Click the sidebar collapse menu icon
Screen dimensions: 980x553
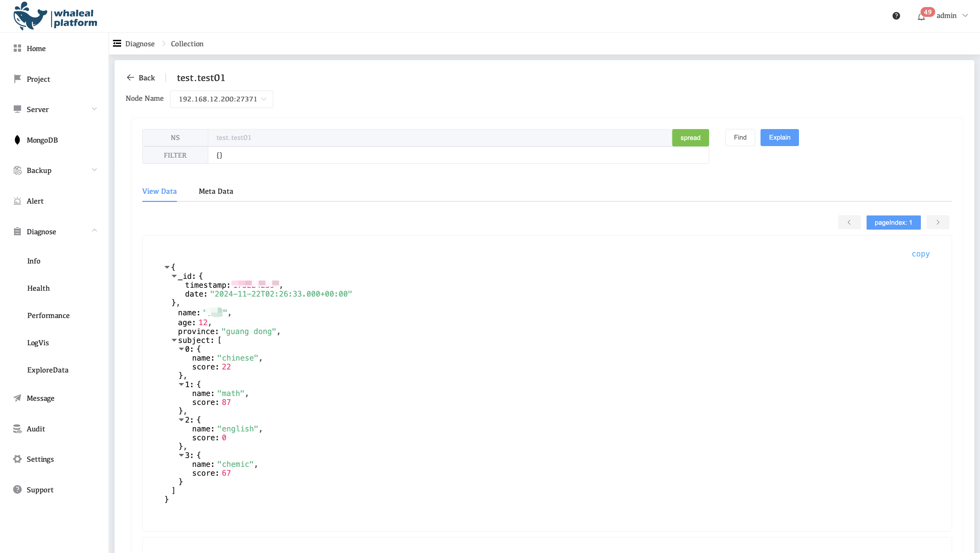[117, 43]
